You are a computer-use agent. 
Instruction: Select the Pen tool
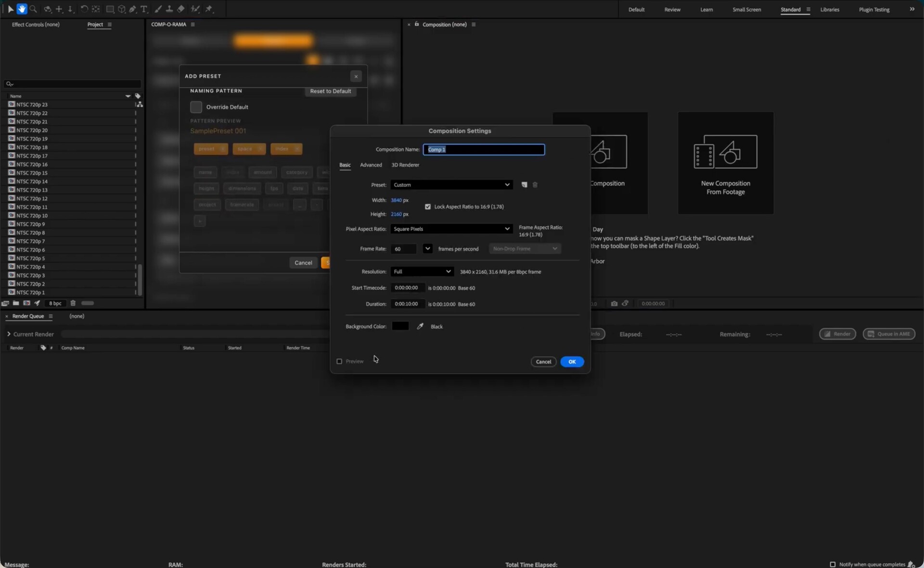tap(132, 9)
